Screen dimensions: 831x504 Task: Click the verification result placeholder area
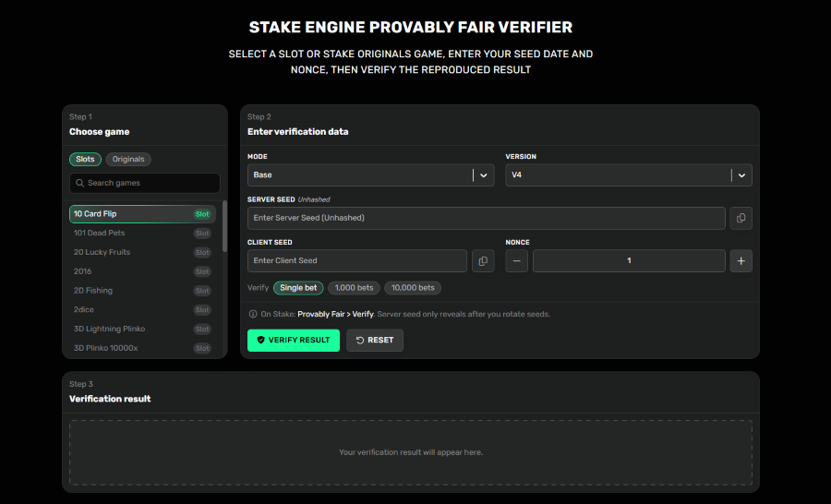[x=411, y=452]
